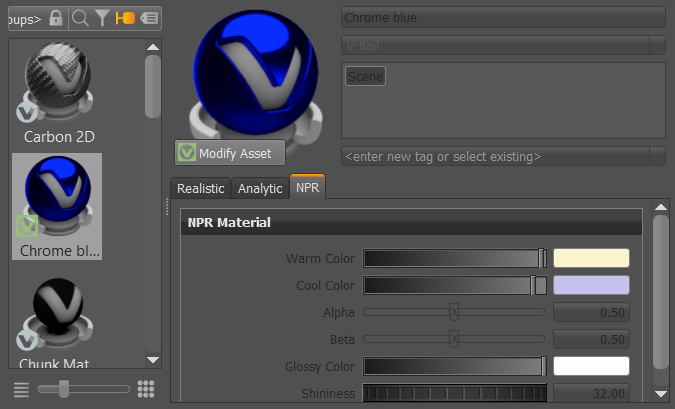The image size is (675, 409).
Task: Switch to the Analytic tab
Action: [260, 189]
